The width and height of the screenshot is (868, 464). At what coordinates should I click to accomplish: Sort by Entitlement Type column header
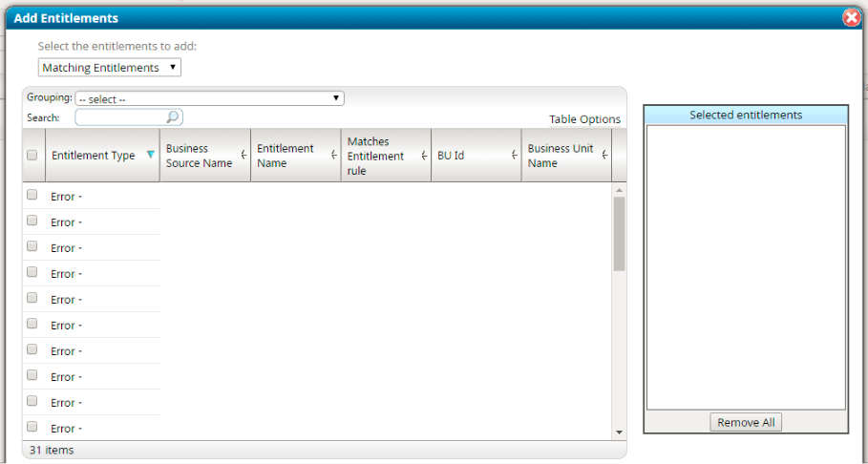point(93,156)
